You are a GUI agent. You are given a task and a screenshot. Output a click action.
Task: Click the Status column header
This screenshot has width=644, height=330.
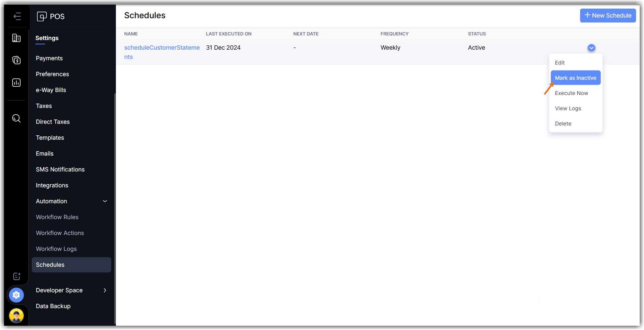[x=477, y=34]
